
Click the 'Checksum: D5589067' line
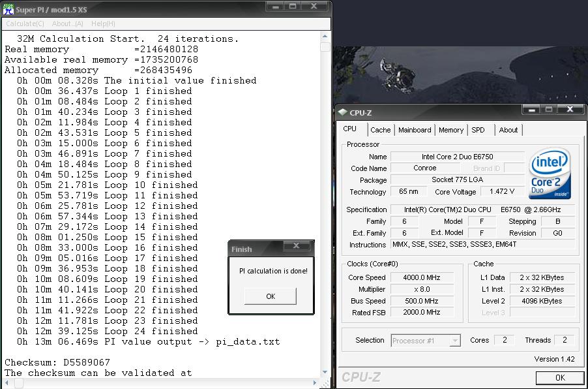(57, 362)
